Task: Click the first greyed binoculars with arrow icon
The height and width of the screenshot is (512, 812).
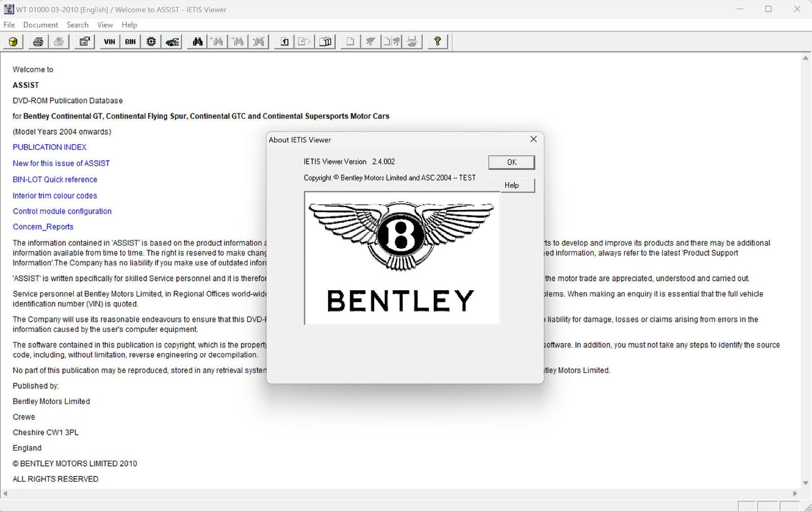Action: click(218, 42)
